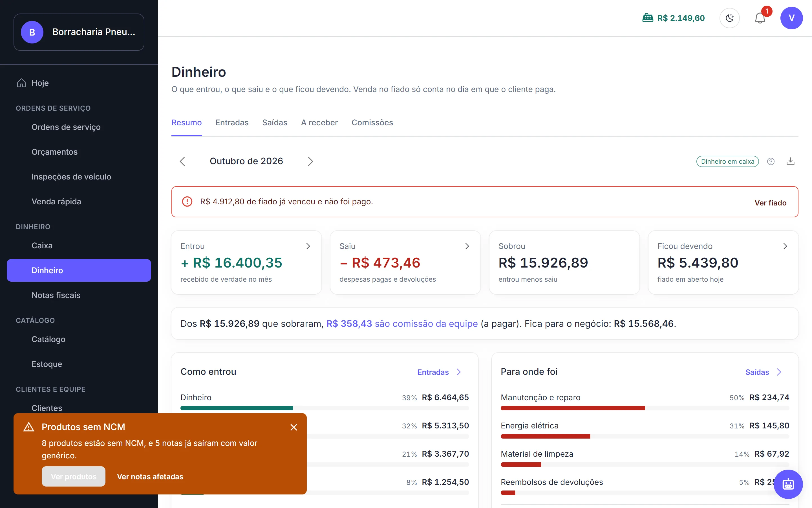Switch to the Comissões tab
The width and height of the screenshot is (812, 508).
(372, 123)
